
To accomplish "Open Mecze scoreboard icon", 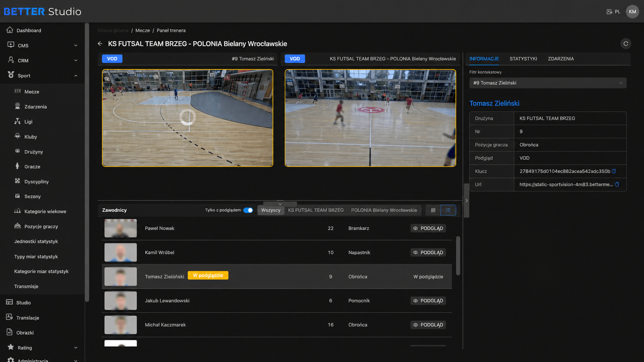I will [17, 91].
